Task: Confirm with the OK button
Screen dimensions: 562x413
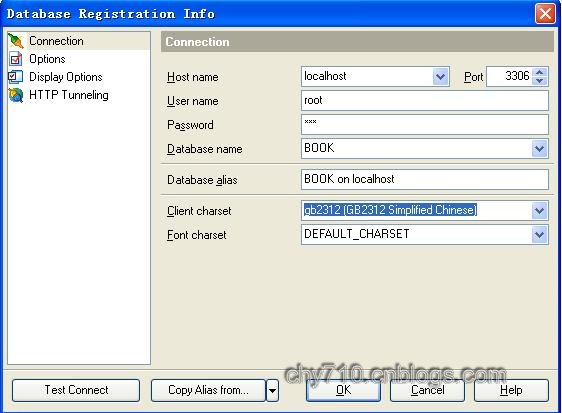Action: tap(343, 390)
